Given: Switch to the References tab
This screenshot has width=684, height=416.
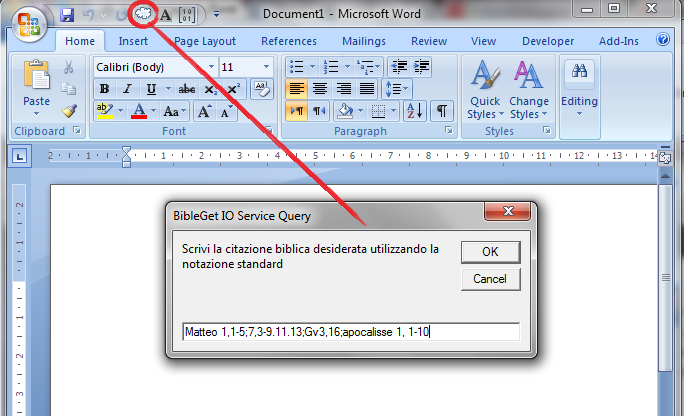Looking at the screenshot, I should [289, 41].
